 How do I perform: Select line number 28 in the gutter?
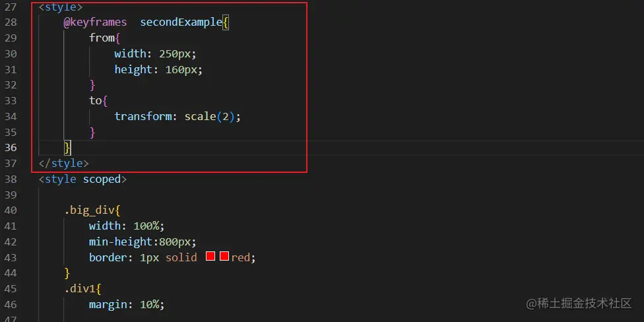pos(11,22)
